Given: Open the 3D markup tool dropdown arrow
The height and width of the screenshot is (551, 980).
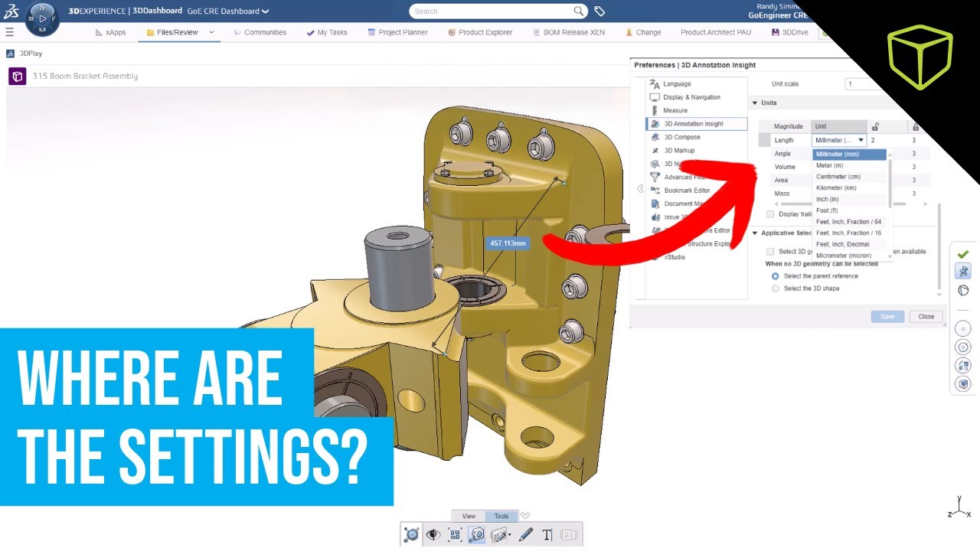Looking at the screenshot, I should coord(509,536).
